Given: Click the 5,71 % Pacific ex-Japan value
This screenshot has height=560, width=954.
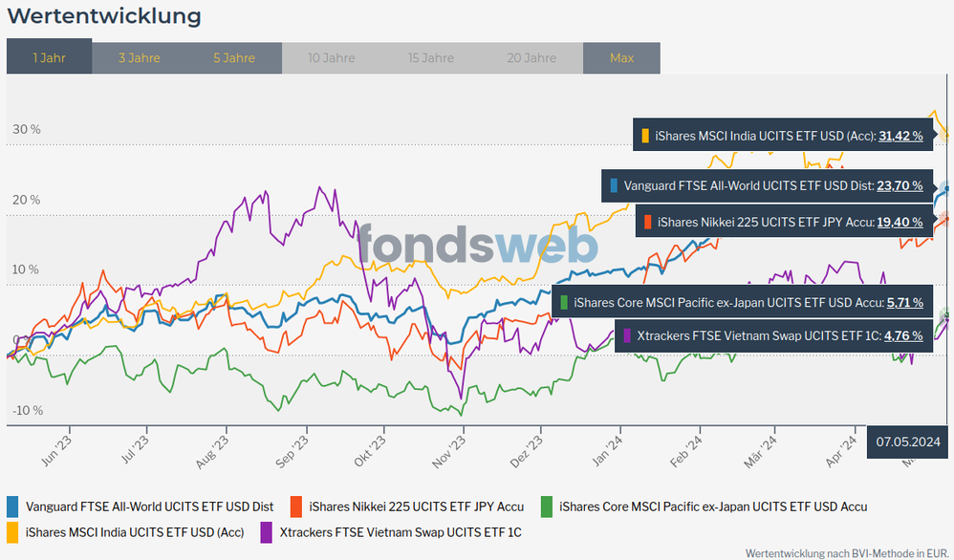Looking at the screenshot, I should (903, 302).
